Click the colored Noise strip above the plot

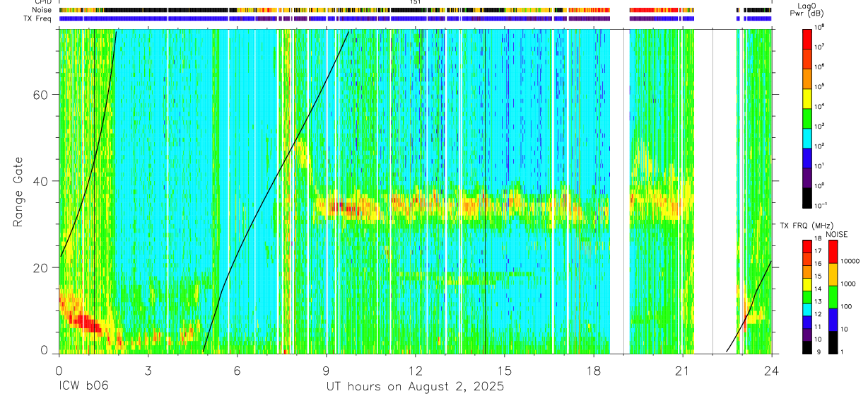[x=415, y=10]
